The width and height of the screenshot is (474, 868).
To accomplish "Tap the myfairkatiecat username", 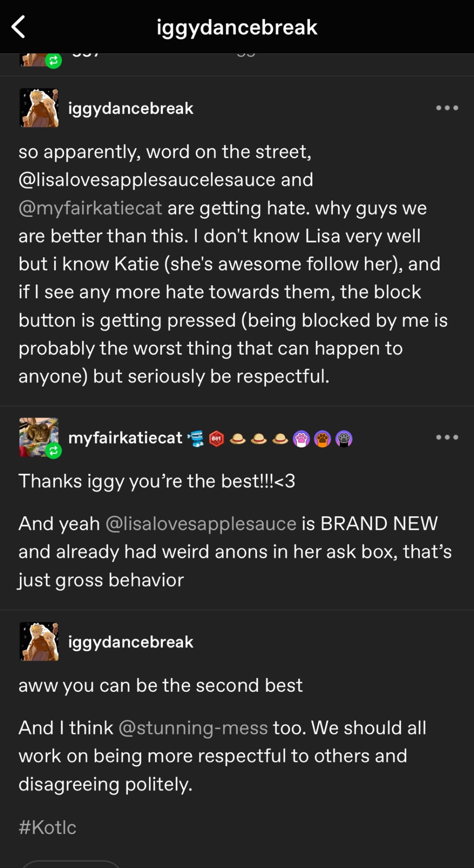I will tap(125, 438).
